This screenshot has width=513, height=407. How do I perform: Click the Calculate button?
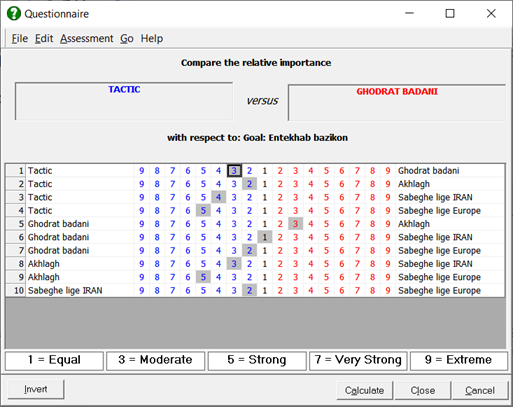(364, 390)
